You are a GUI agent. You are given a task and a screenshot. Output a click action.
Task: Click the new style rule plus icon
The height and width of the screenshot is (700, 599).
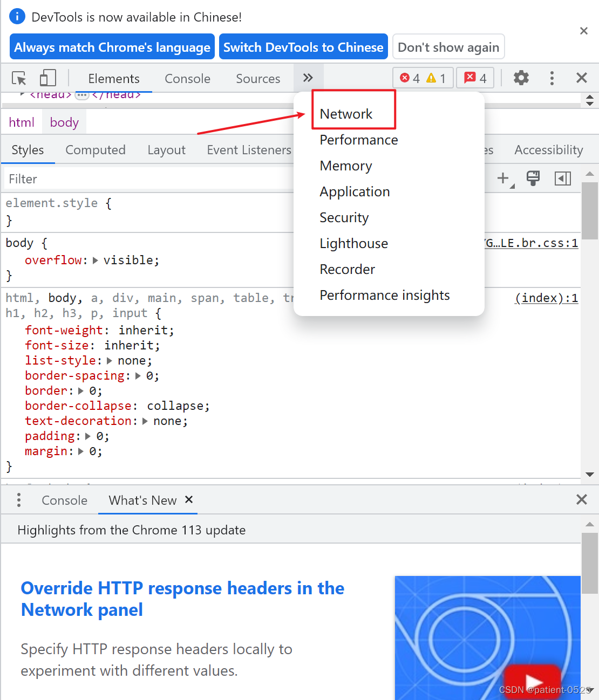[x=503, y=179]
